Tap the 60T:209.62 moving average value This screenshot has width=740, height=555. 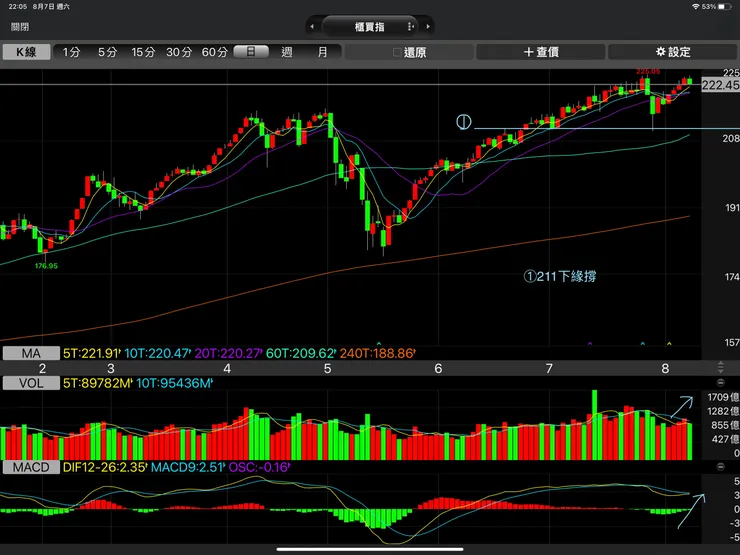coord(301,353)
